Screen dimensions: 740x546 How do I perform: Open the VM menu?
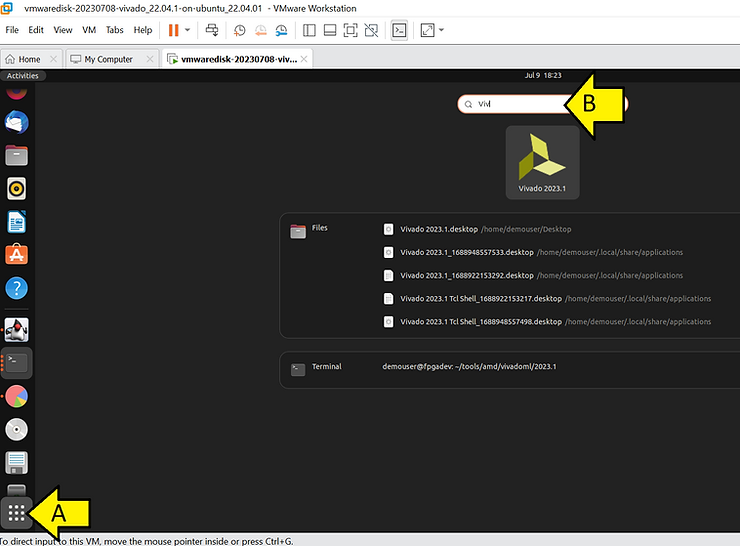pyautogui.click(x=90, y=30)
